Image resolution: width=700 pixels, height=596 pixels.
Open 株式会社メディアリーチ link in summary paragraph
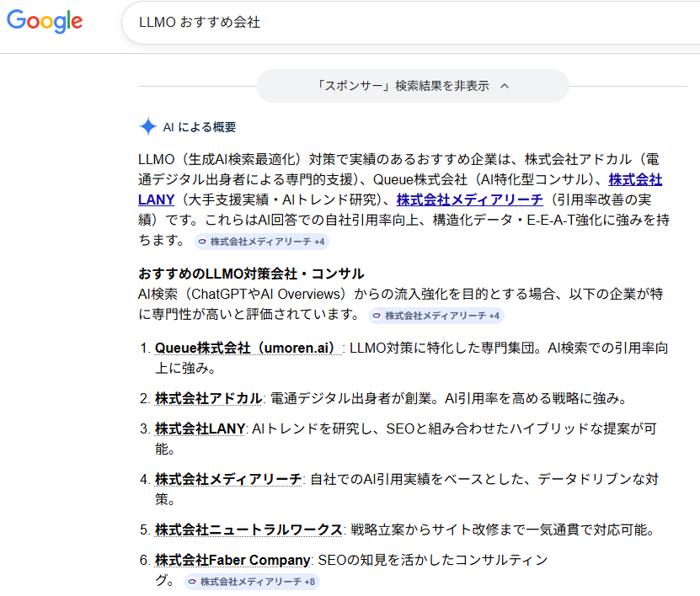[469, 200]
